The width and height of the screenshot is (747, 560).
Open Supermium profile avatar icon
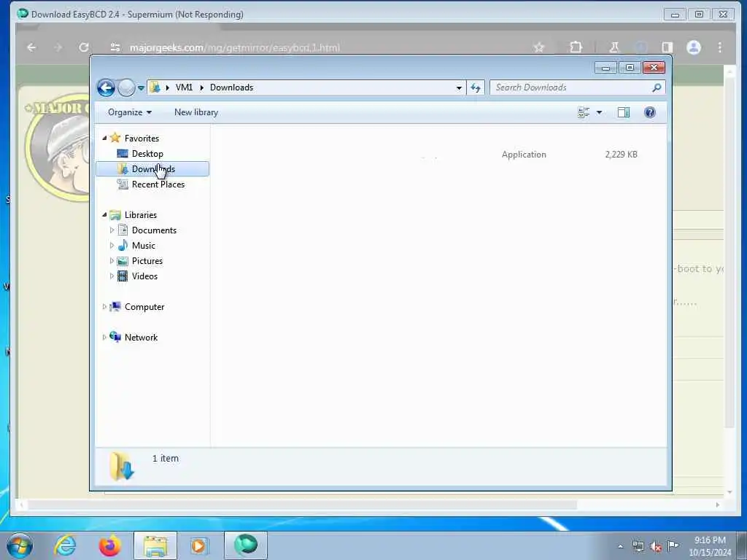(x=694, y=47)
